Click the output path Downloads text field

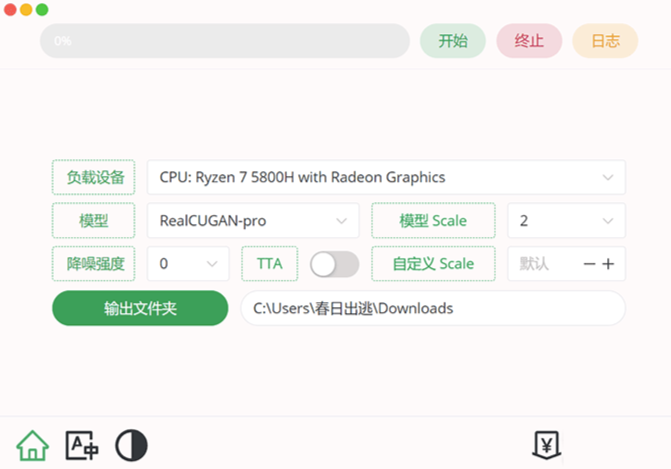click(432, 308)
